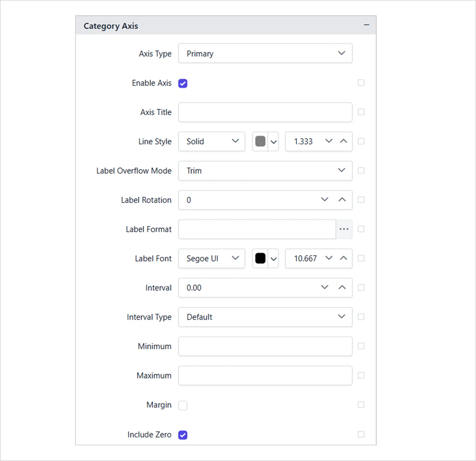Open the Label Overflow Mode dropdown
The image size is (476, 461).
click(265, 170)
